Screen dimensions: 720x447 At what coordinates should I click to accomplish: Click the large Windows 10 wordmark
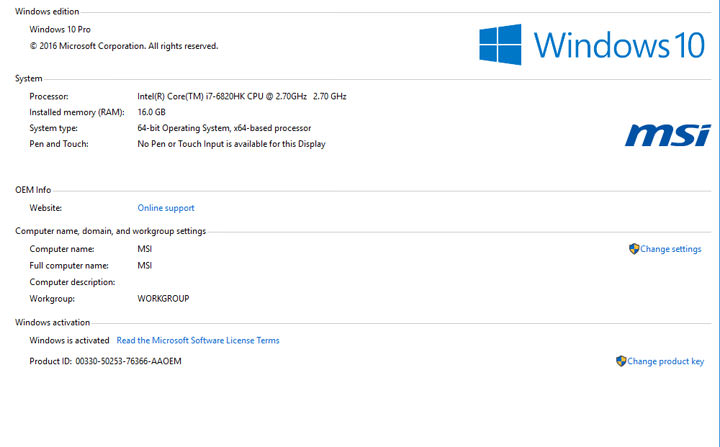point(620,45)
